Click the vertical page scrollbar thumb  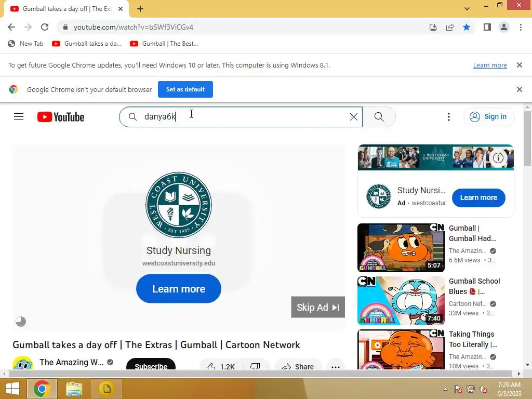pos(527,138)
